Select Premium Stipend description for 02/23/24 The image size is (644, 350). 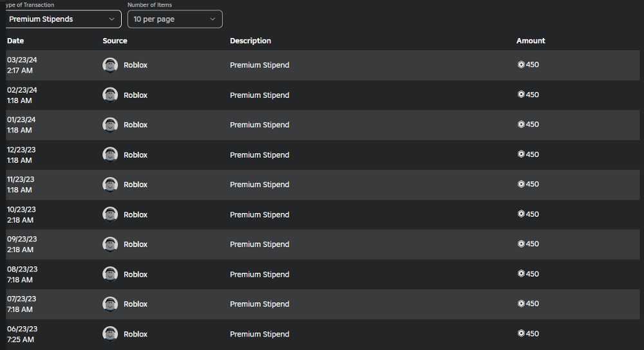[260, 95]
